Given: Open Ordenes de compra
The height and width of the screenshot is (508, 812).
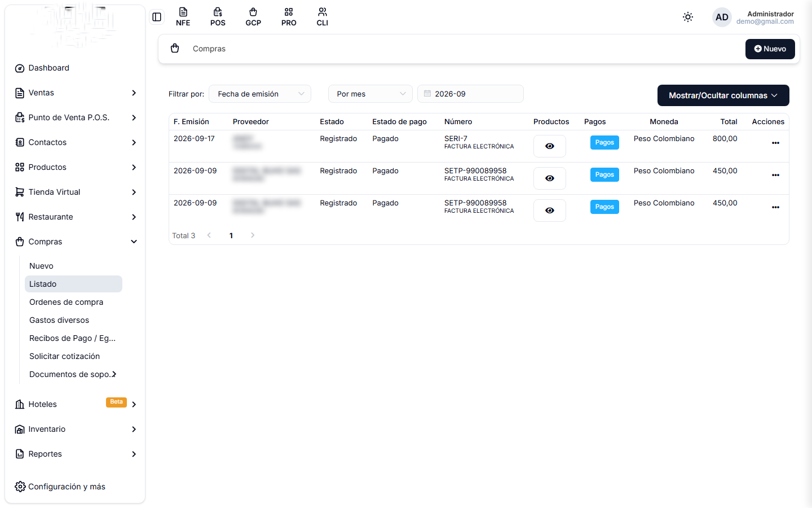Looking at the screenshot, I should 73,302.
